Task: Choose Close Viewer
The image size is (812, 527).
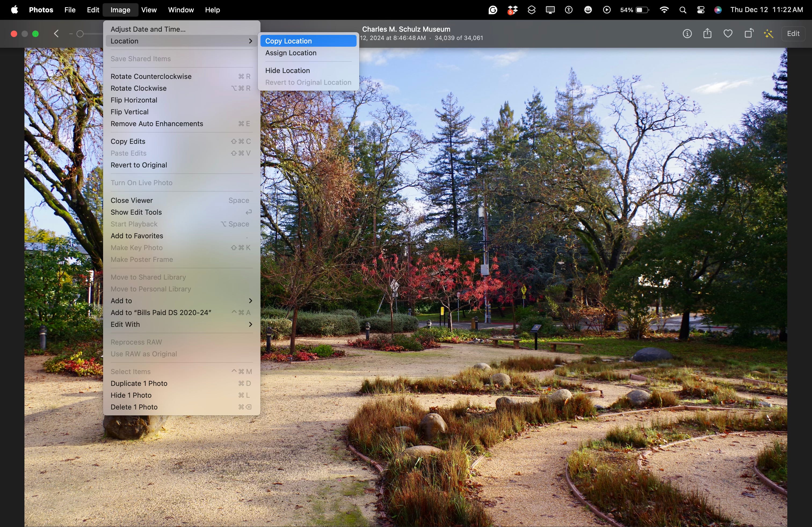Action: pyautogui.click(x=182, y=200)
